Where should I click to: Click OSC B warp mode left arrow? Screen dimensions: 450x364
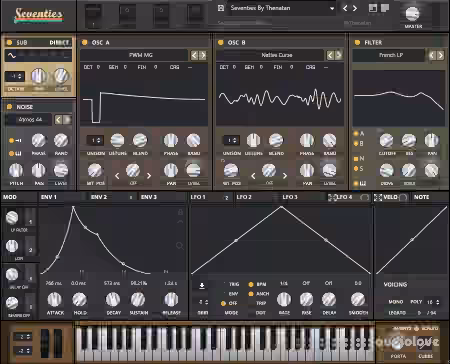(x=253, y=176)
